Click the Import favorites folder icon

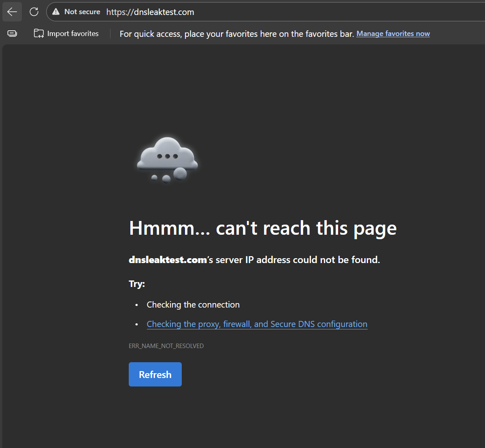coord(39,34)
